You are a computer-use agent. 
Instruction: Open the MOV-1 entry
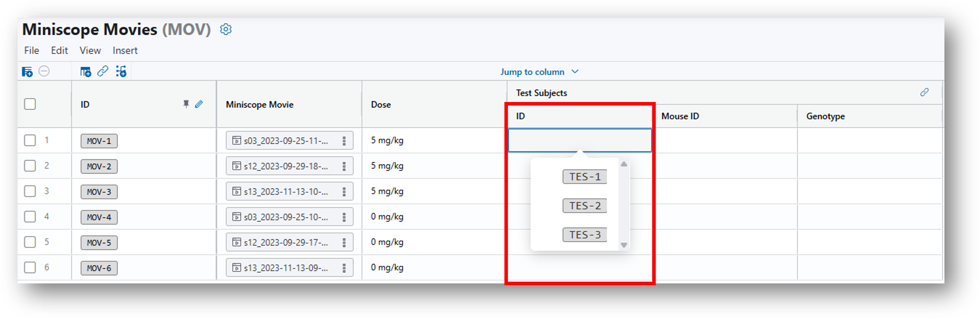tap(99, 141)
